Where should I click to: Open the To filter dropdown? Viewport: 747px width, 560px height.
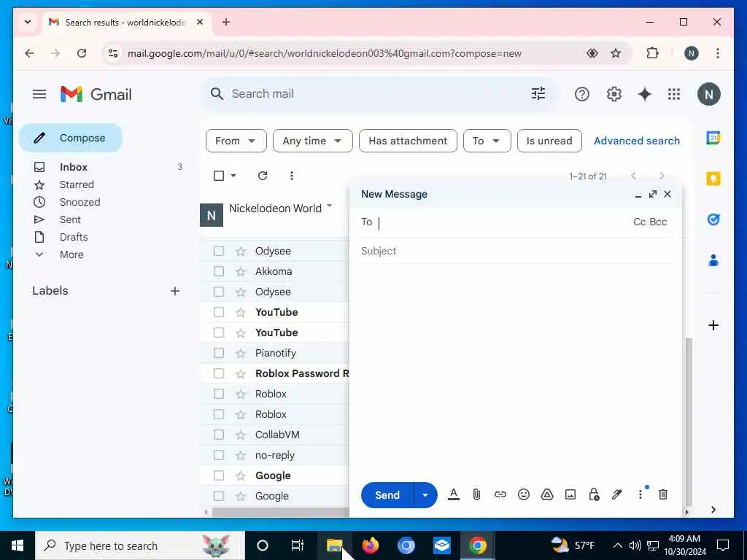point(487,141)
